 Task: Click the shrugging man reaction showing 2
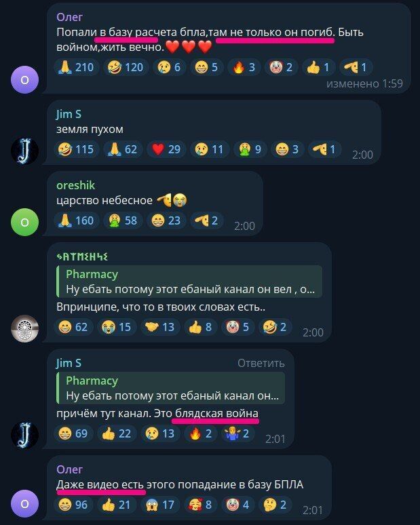pos(237,433)
